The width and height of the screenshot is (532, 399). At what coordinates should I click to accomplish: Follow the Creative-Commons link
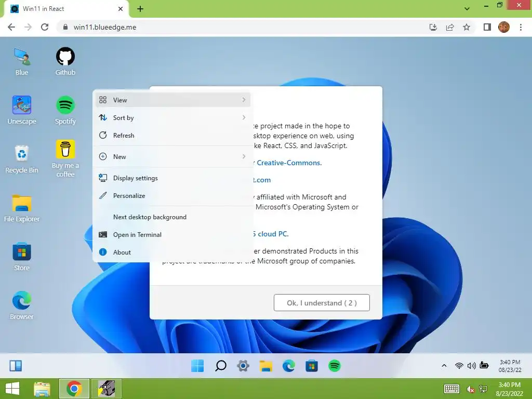coord(289,163)
